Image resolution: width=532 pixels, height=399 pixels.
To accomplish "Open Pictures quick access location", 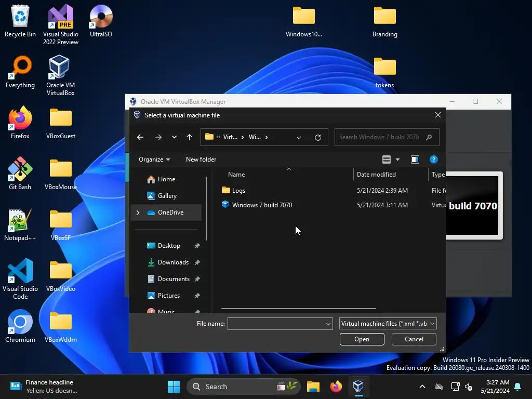I will pyautogui.click(x=169, y=296).
